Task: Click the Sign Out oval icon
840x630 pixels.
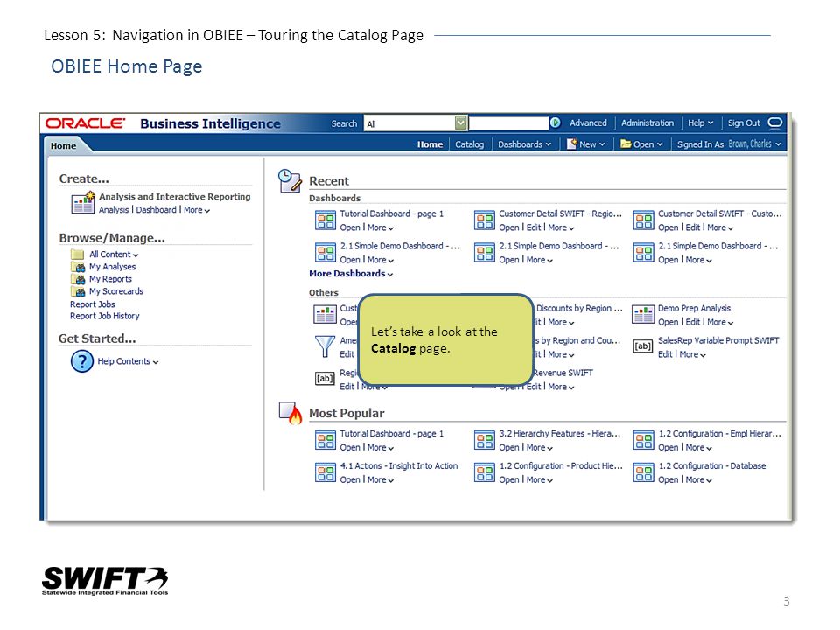Action: click(774, 122)
